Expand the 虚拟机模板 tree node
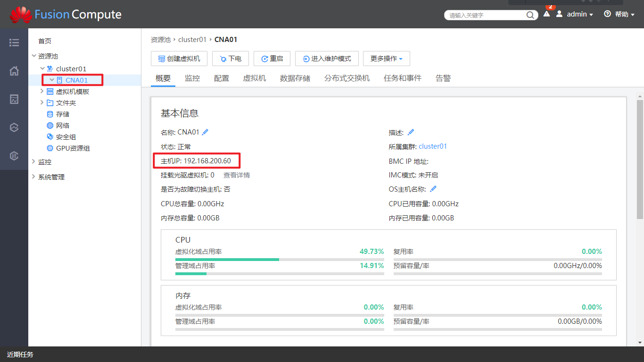Image resolution: width=644 pixels, height=362 pixels. [42, 91]
